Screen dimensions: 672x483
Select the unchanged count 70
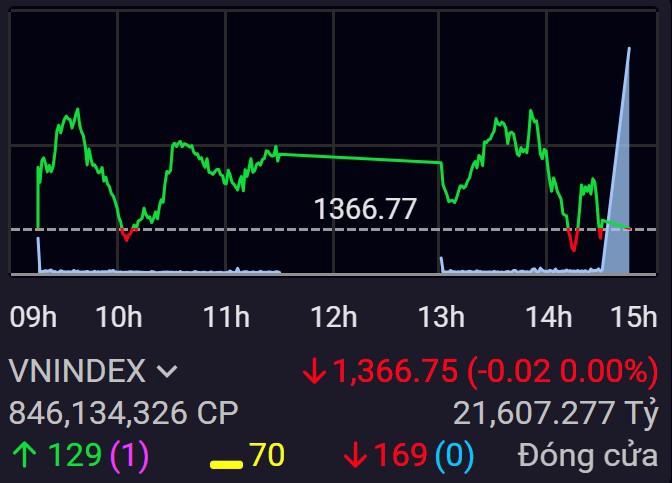[x=267, y=455]
